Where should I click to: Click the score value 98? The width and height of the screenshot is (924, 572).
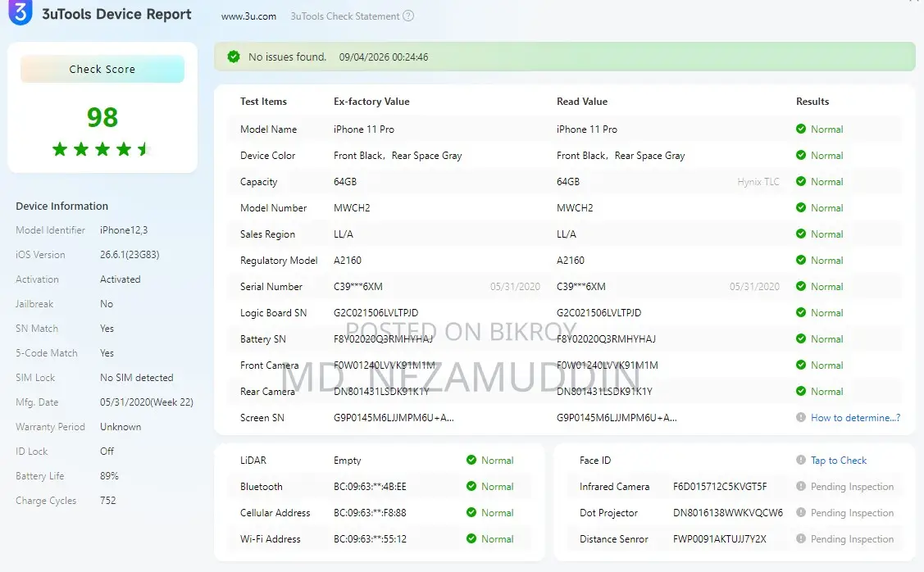102,117
